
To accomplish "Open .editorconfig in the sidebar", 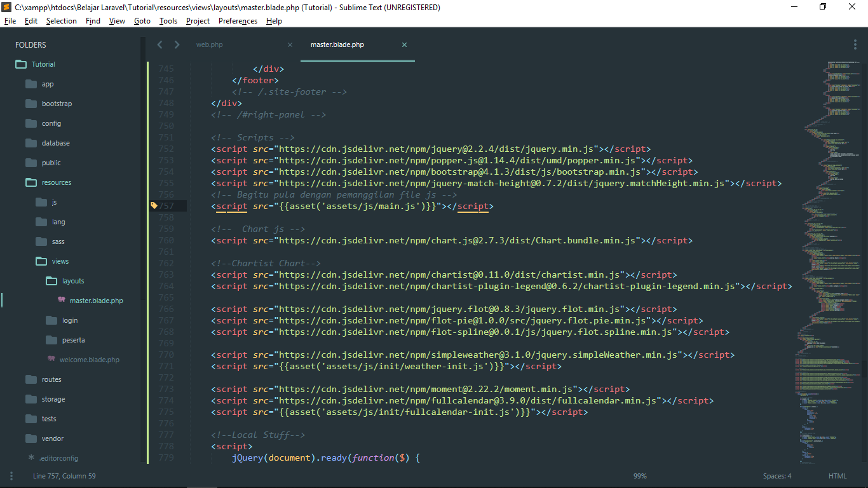I will (58, 458).
